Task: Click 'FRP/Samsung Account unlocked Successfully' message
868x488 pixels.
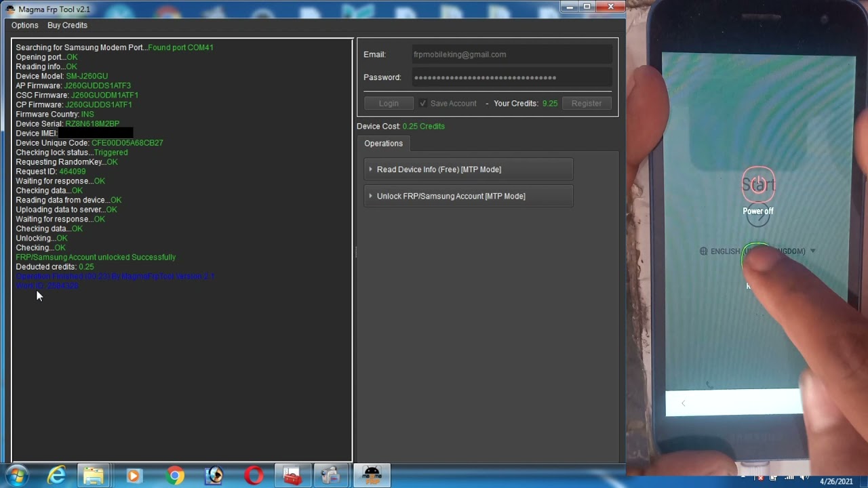Action: point(96,257)
